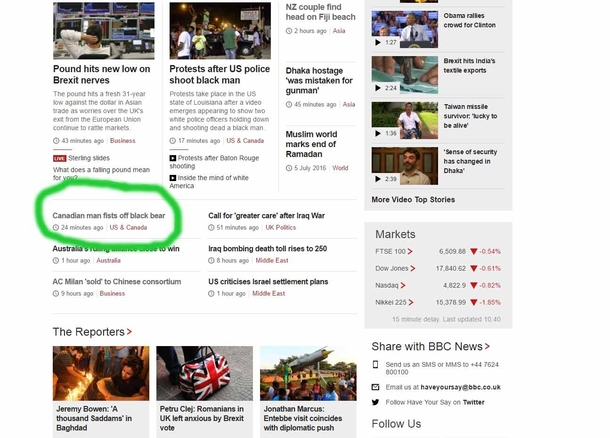The width and height of the screenshot is (610, 438).
Task: Open Asia tag under the Dhaka hostage story
Action: click(349, 104)
